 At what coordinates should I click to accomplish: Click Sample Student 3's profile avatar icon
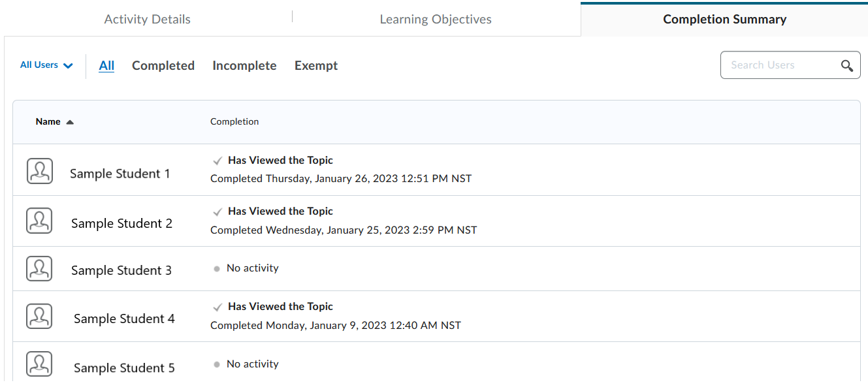pyautogui.click(x=39, y=268)
